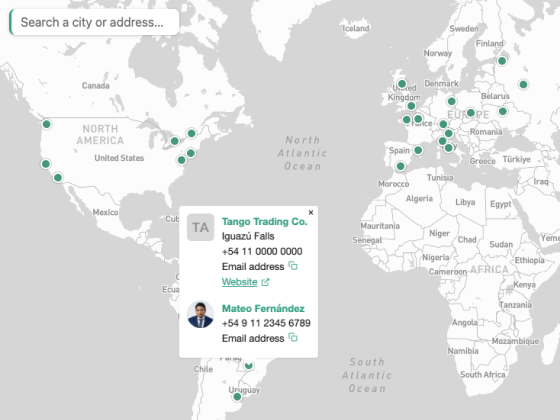Select marker above Romania at Europe label
The width and height of the screenshot is (560, 420).
click(x=470, y=113)
